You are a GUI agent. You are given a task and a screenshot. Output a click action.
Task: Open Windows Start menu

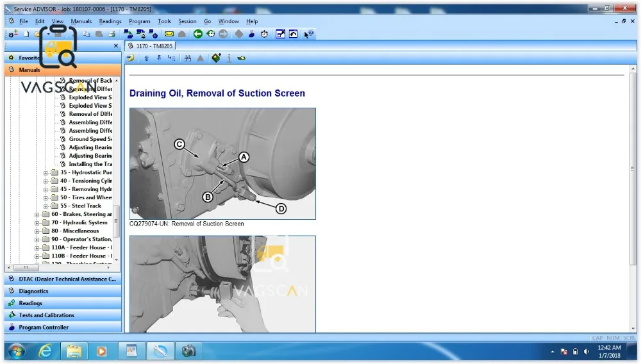pyautogui.click(x=17, y=351)
